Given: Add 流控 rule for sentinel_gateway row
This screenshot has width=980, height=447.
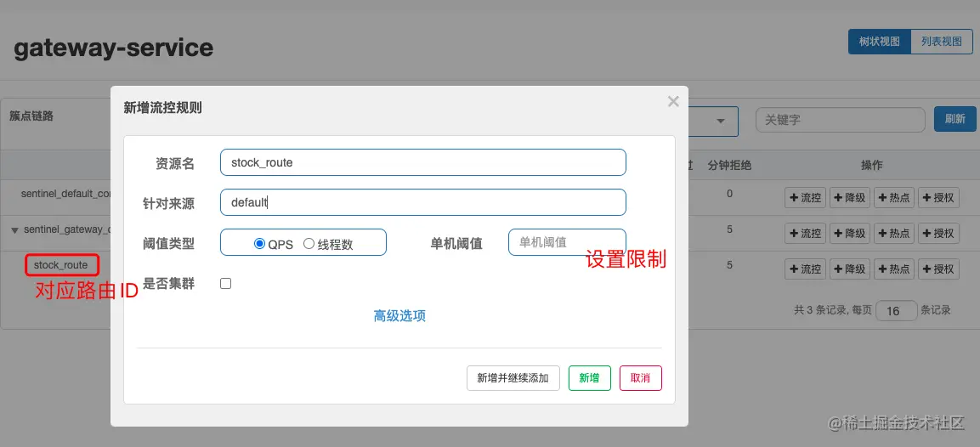Looking at the screenshot, I should tap(806, 233).
